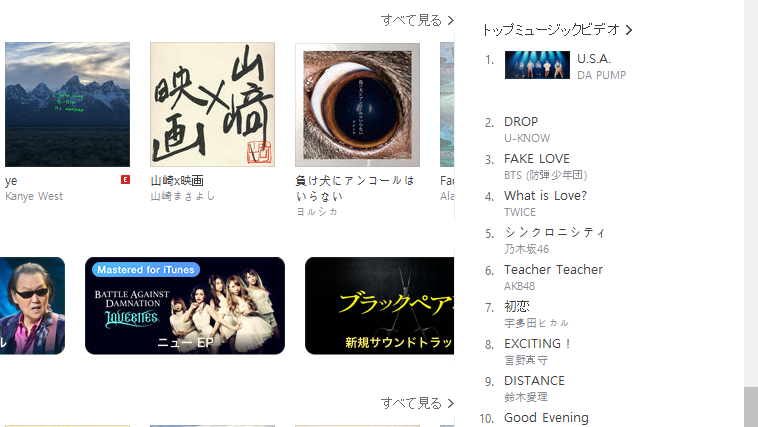Open the EXCITING! chart entry
This screenshot has height=427, width=758.
tap(538, 351)
